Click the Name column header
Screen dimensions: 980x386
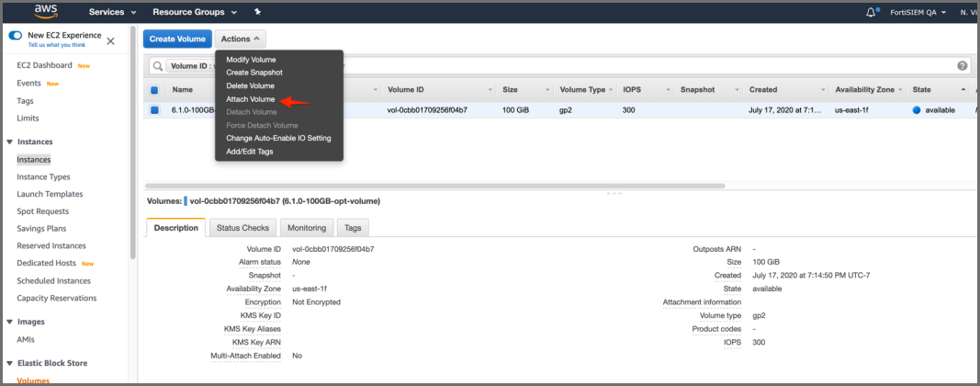(x=183, y=90)
